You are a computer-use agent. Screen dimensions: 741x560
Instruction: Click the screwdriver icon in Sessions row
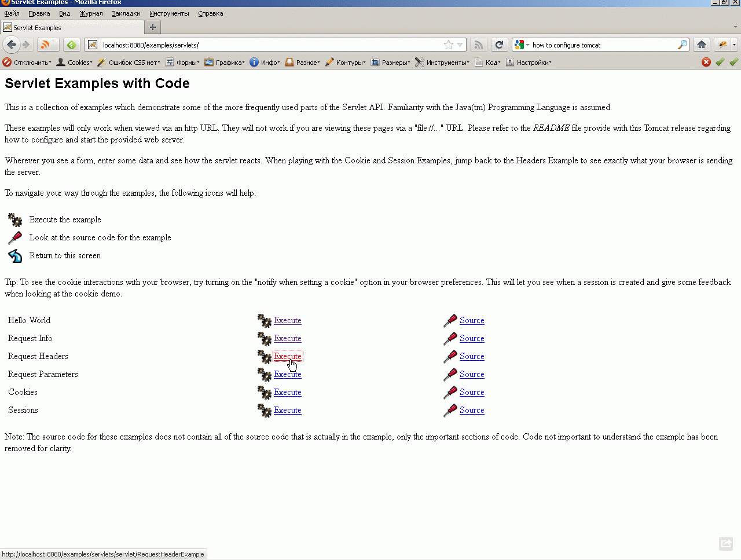[x=450, y=411]
